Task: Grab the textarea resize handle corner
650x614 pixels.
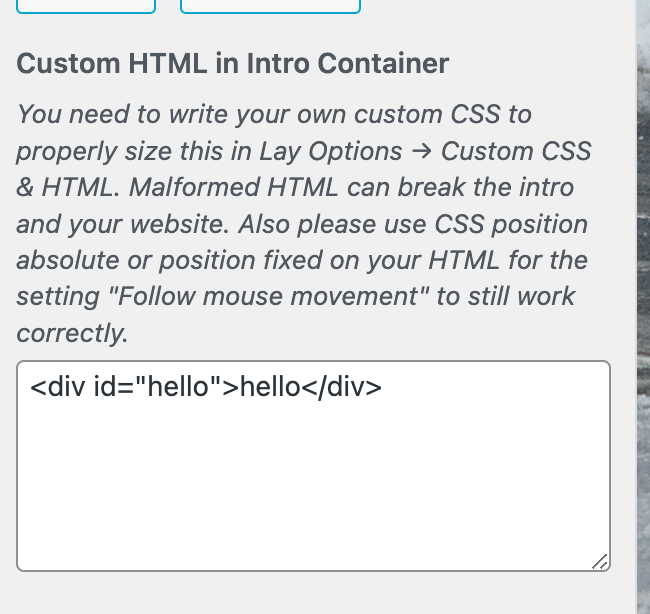Action: [599, 563]
